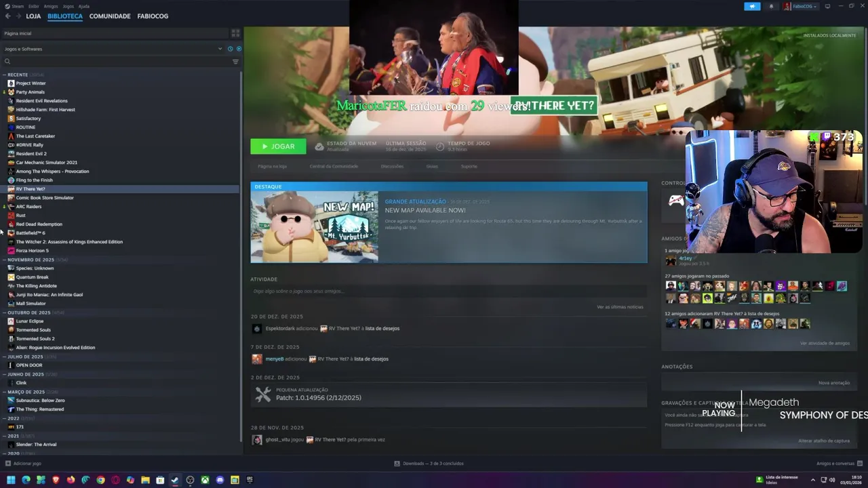Screen dimensions: 868x488
Task: Collapse the NOVEMBRO DE 2025 section
Action: (x=4, y=260)
